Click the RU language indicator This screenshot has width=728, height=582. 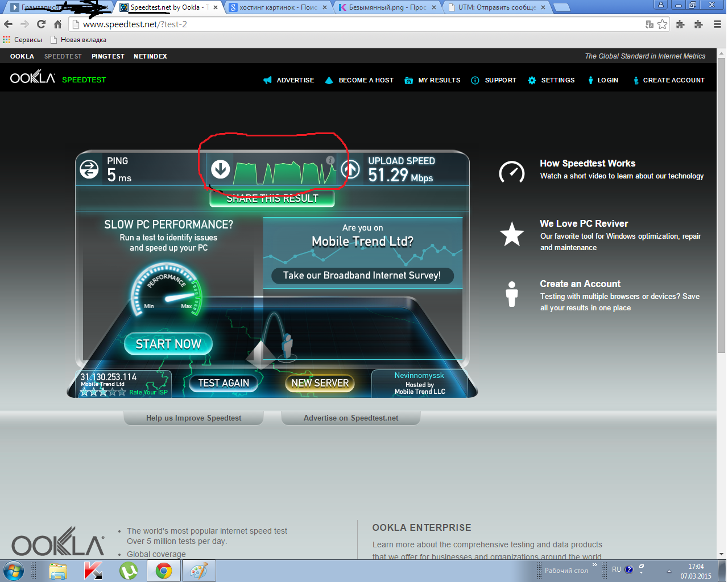(x=617, y=569)
